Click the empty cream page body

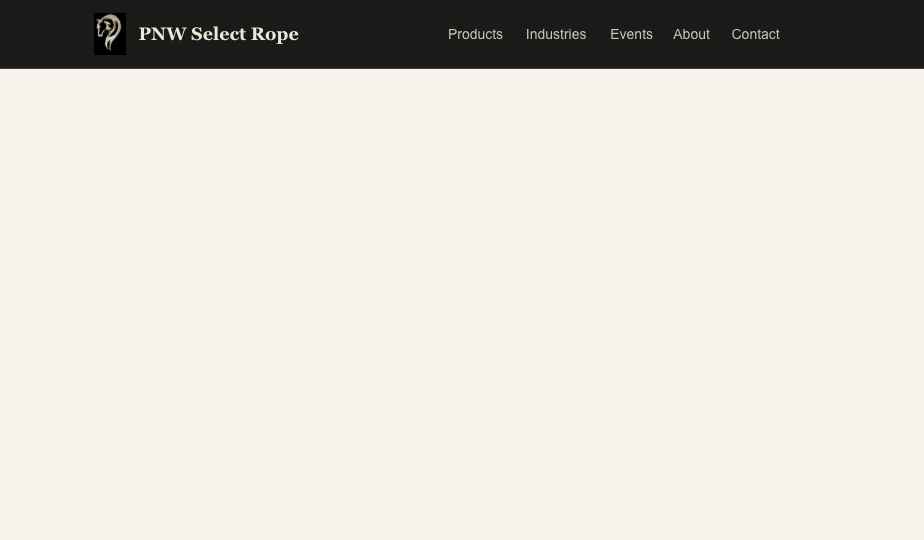tap(462, 300)
